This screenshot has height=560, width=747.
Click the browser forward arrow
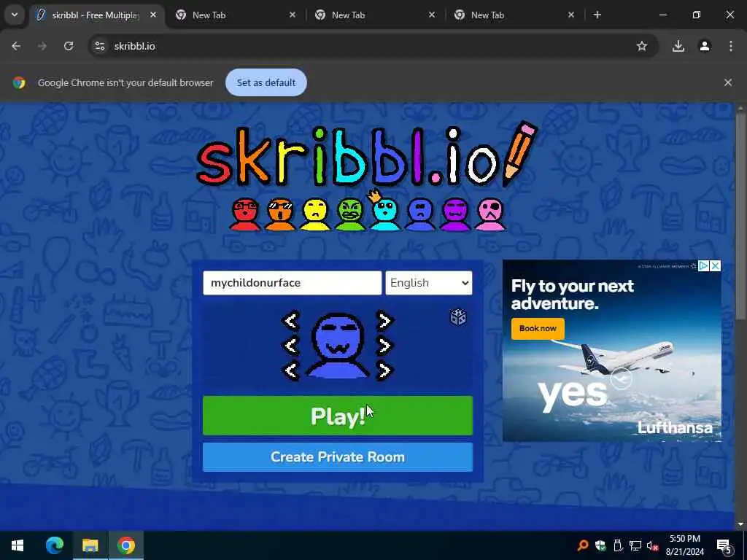pyautogui.click(x=42, y=46)
